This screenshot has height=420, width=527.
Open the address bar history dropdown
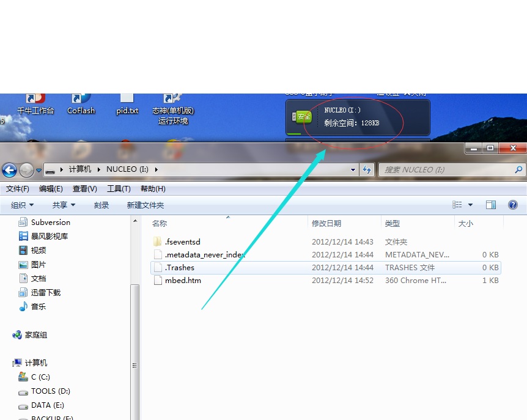(x=353, y=170)
